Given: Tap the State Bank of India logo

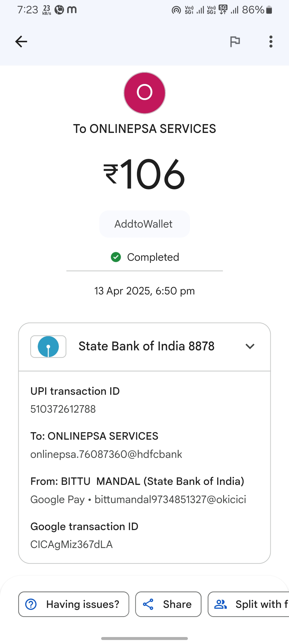Looking at the screenshot, I should click(x=48, y=347).
